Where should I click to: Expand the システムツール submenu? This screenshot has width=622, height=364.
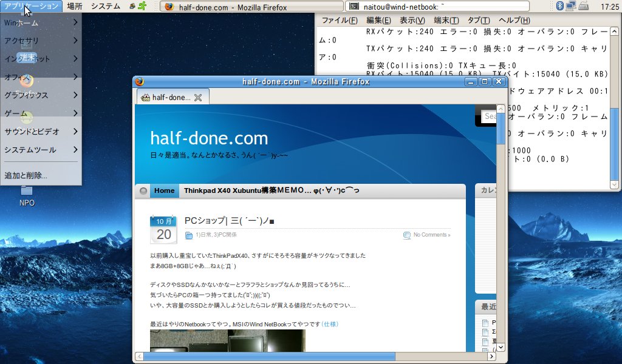click(x=41, y=150)
